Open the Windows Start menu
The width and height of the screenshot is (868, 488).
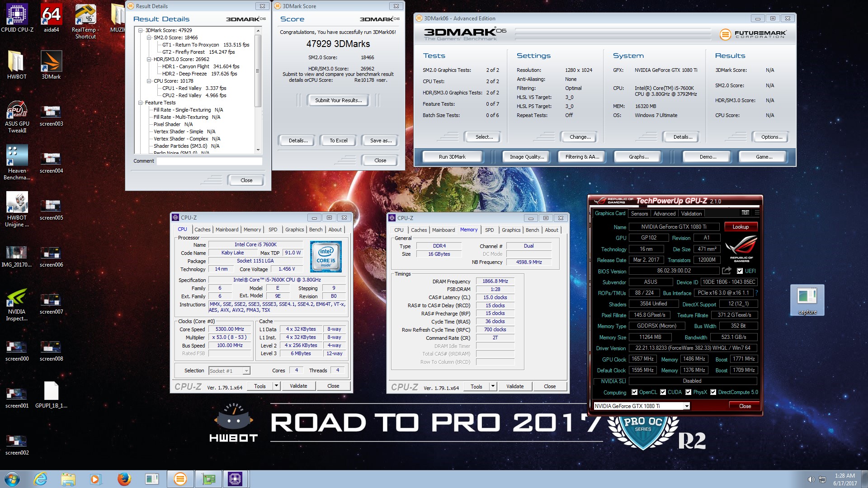(x=12, y=479)
